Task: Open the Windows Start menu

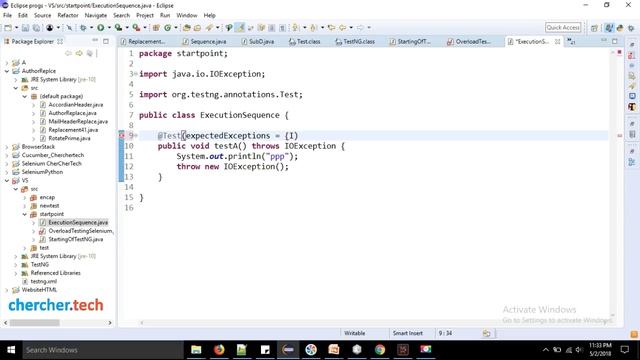Action: [x=11, y=350]
